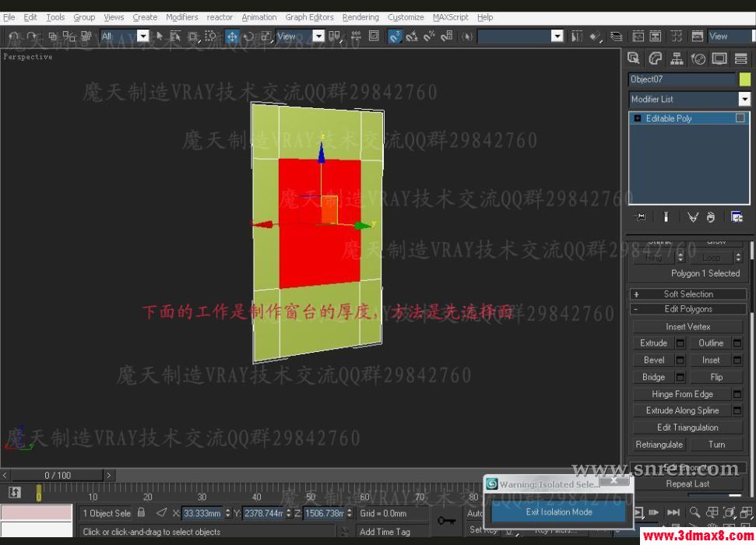
Task: Switch to the Hierarchy panel
Action: (677, 58)
